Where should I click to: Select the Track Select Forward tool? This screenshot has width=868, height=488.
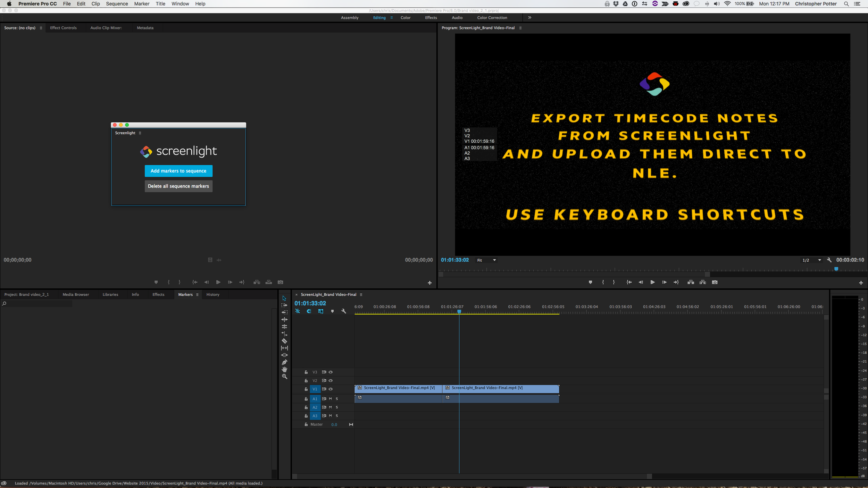tap(284, 305)
